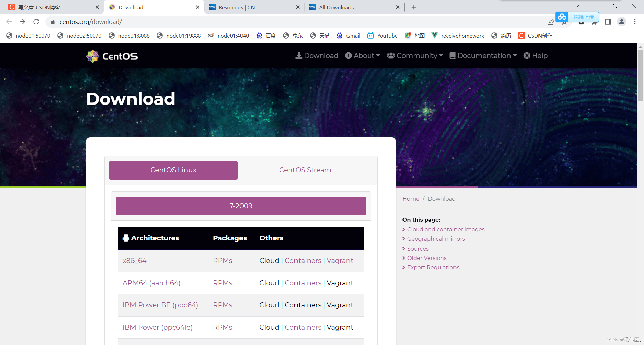The height and width of the screenshot is (345, 644).
Task: Click Download in the site navigation
Action: tap(317, 56)
